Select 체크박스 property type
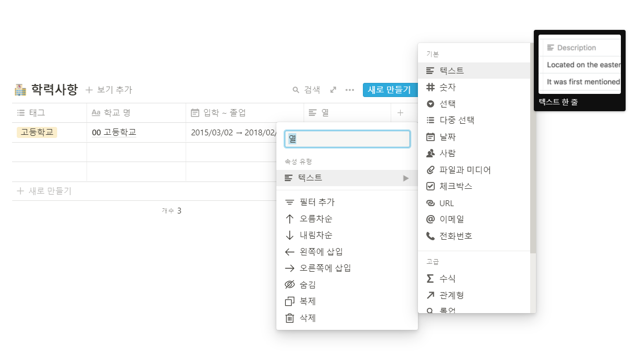Viewport: 634px width, 364px height. click(x=474, y=186)
